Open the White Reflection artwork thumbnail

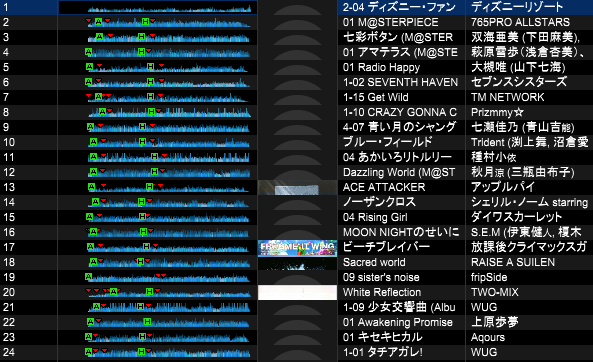pos(297,292)
